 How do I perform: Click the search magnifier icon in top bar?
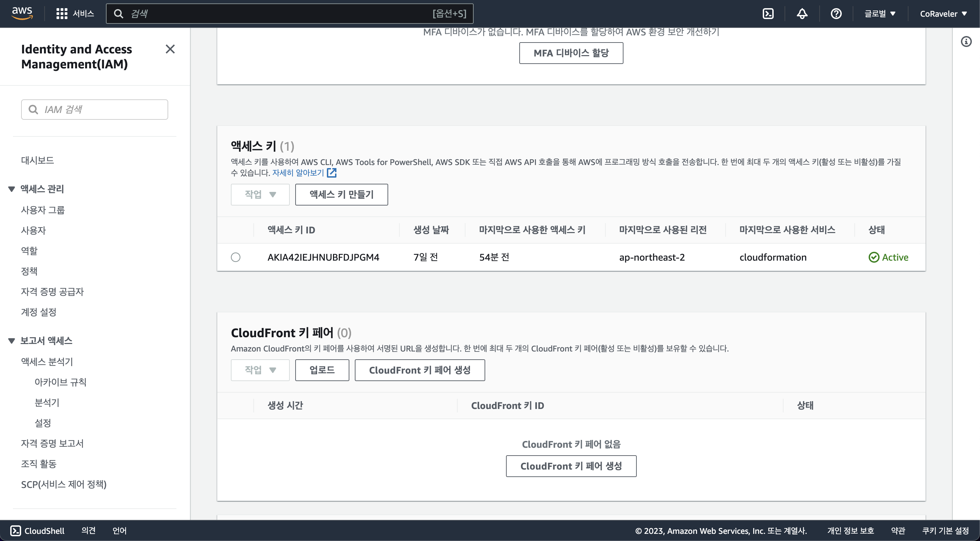click(x=119, y=14)
